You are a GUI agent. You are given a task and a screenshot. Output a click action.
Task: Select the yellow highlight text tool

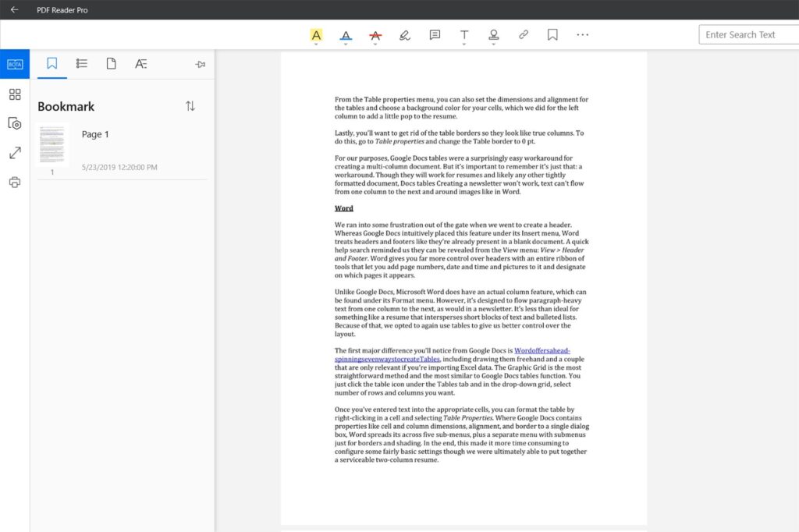pos(316,34)
